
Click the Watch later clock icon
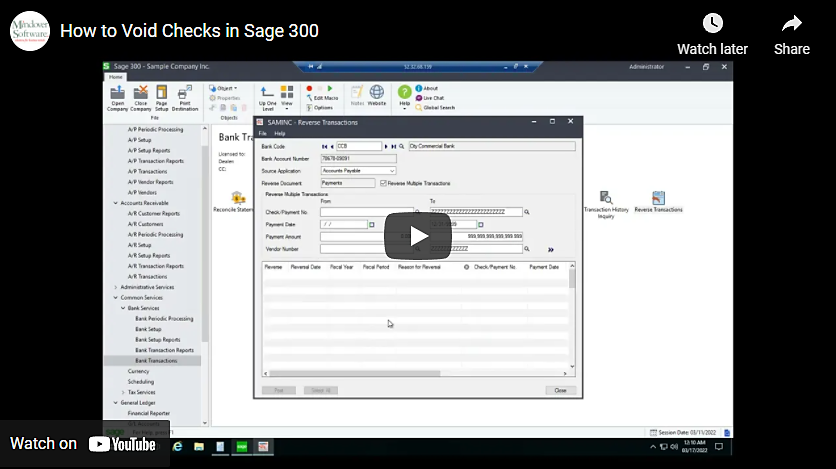[712, 23]
